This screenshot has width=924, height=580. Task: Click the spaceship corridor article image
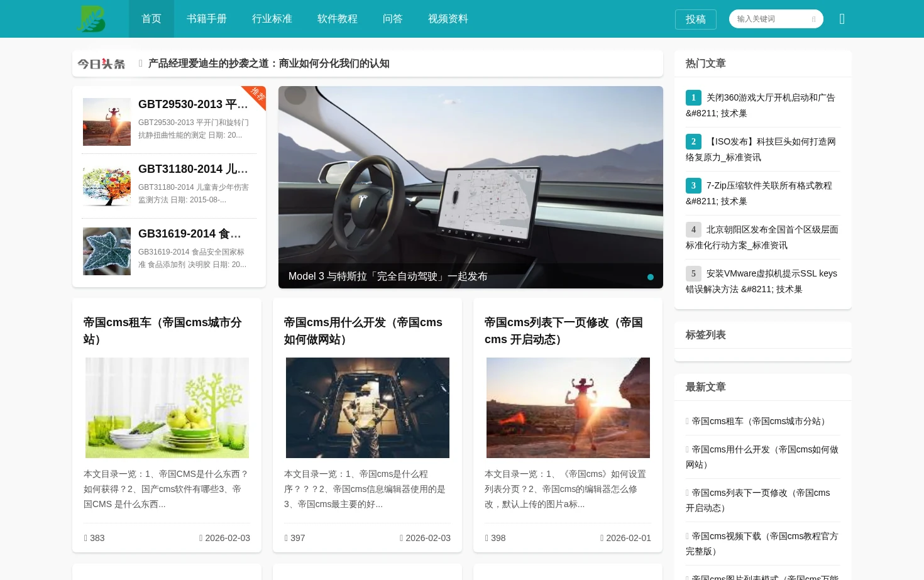[368, 408]
